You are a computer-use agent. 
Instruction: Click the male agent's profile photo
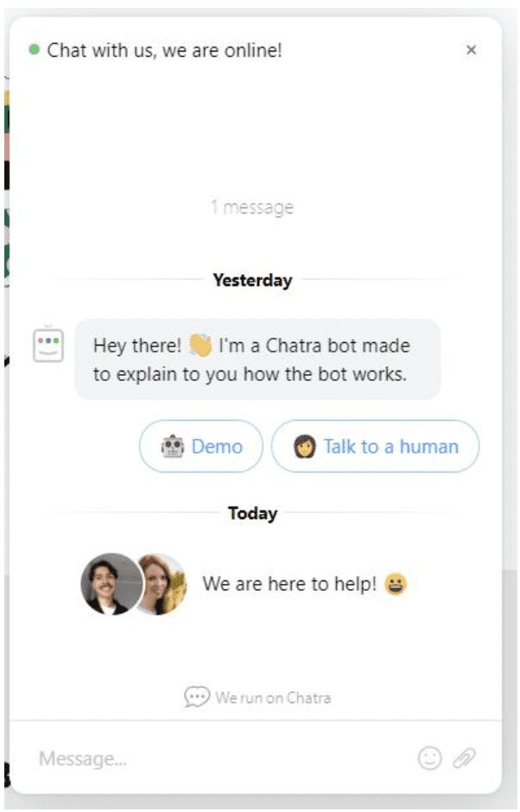coord(111,584)
